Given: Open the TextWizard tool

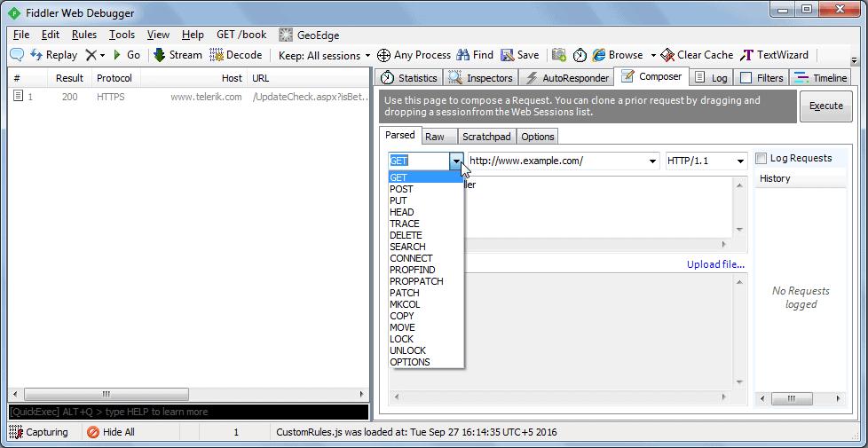Looking at the screenshot, I should coord(775,55).
